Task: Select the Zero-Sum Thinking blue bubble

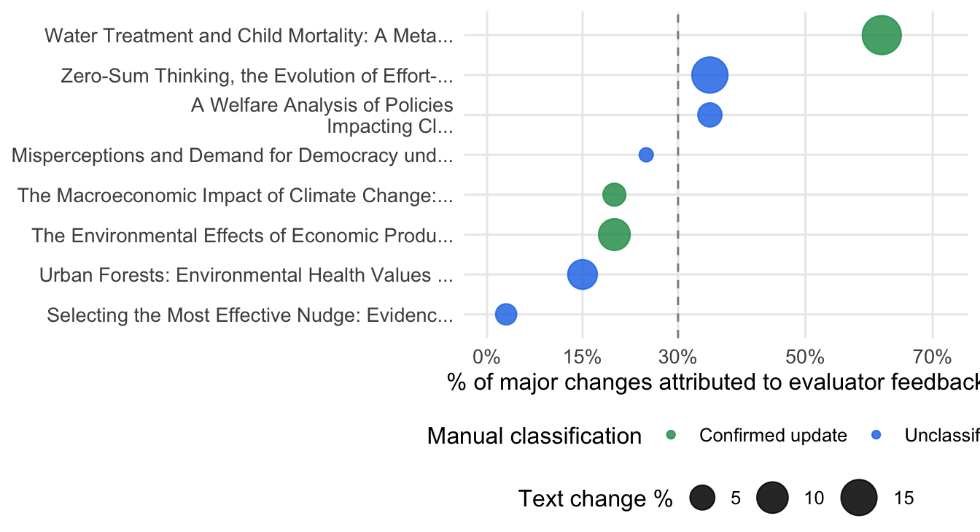Action: (x=709, y=74)
